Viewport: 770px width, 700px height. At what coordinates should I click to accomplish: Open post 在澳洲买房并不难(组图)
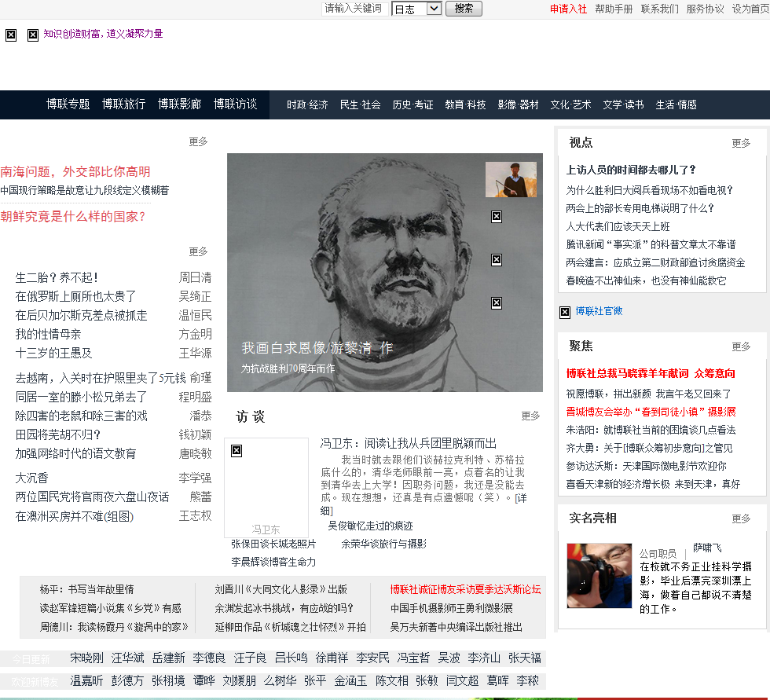[x=74, y=516]
